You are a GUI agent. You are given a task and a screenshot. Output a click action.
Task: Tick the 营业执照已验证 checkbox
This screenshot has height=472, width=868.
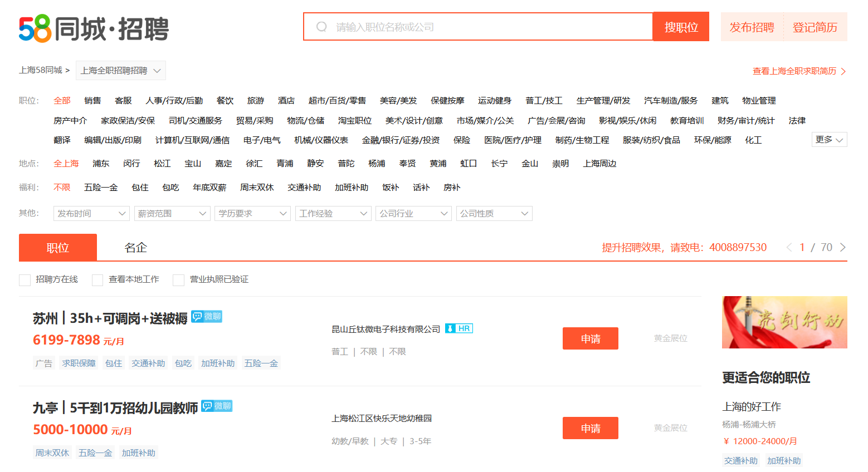pyautogui.click(x=178, y=280)
